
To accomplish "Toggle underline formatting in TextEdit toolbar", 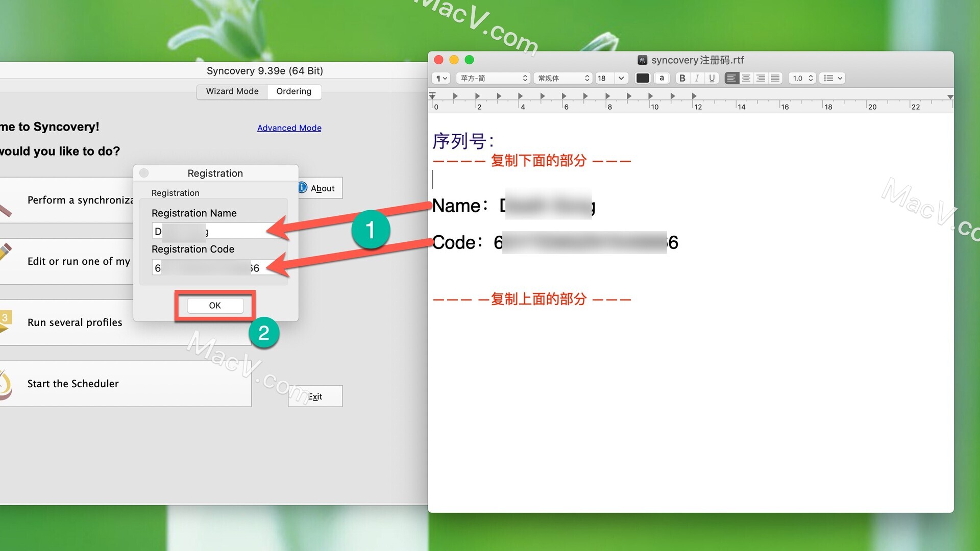I will coord(712,78).
